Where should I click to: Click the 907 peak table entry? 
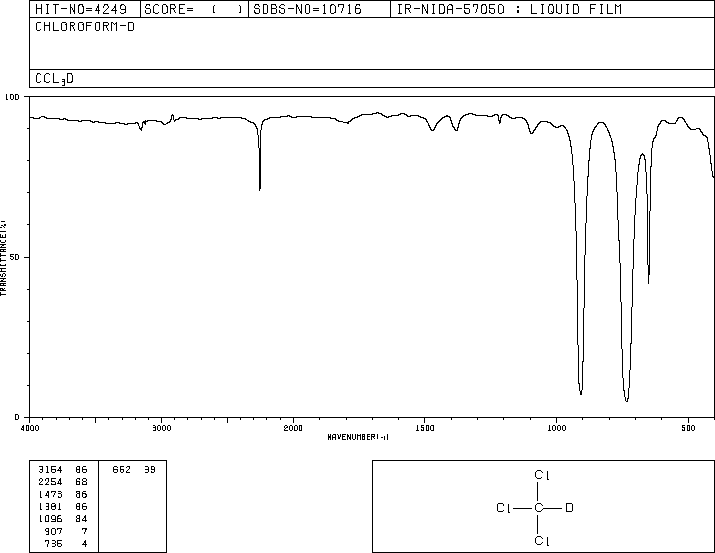tap(66, 531)
